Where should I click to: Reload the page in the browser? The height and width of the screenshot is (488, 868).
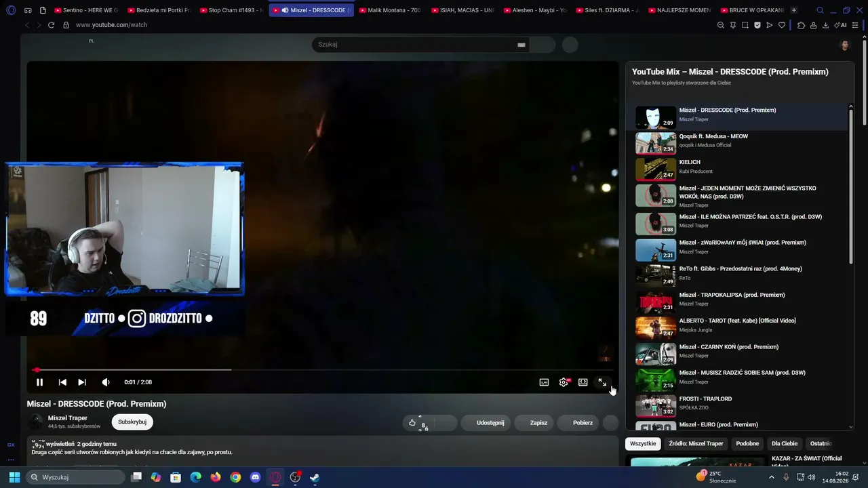(x=51, y=25)
